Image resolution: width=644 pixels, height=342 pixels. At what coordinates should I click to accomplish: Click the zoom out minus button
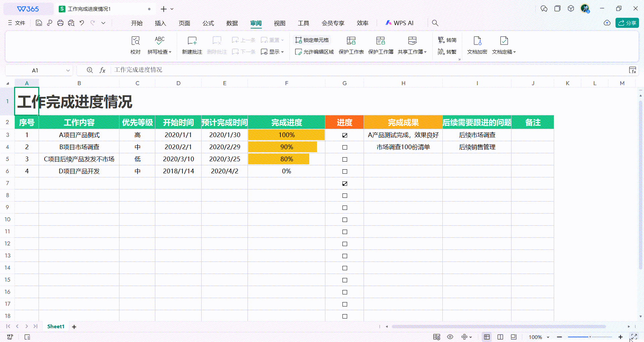point(559,337)
